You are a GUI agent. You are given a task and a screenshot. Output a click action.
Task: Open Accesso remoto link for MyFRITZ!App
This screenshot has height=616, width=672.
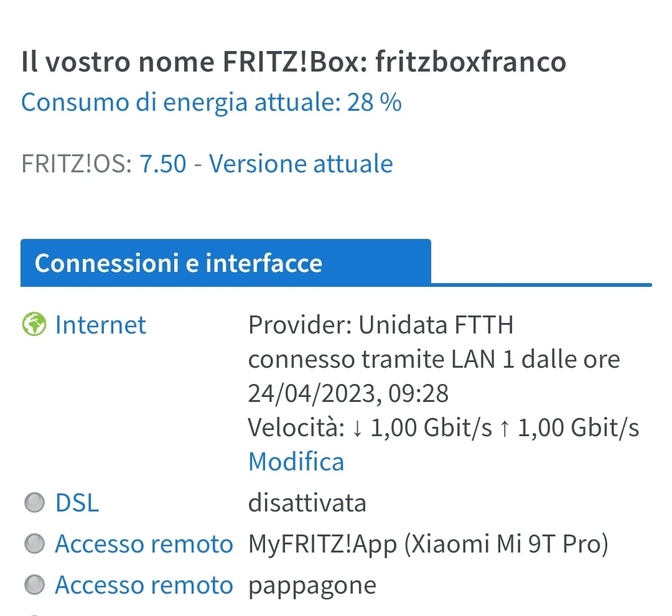144,544
